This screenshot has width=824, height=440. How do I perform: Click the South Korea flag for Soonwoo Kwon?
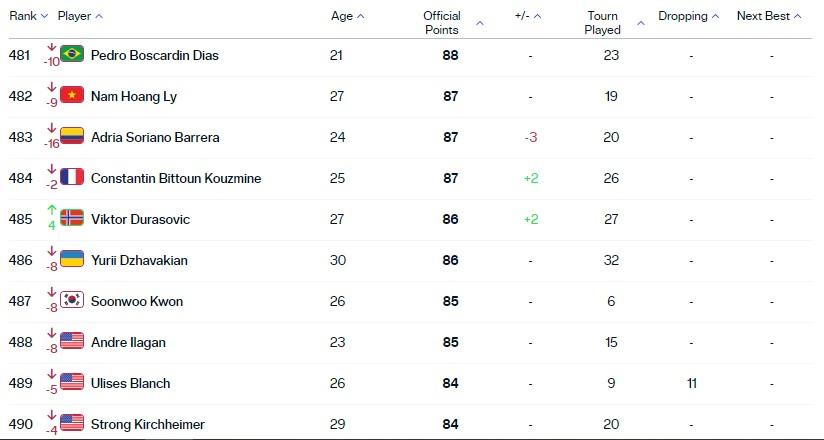[x=72, y=300]
